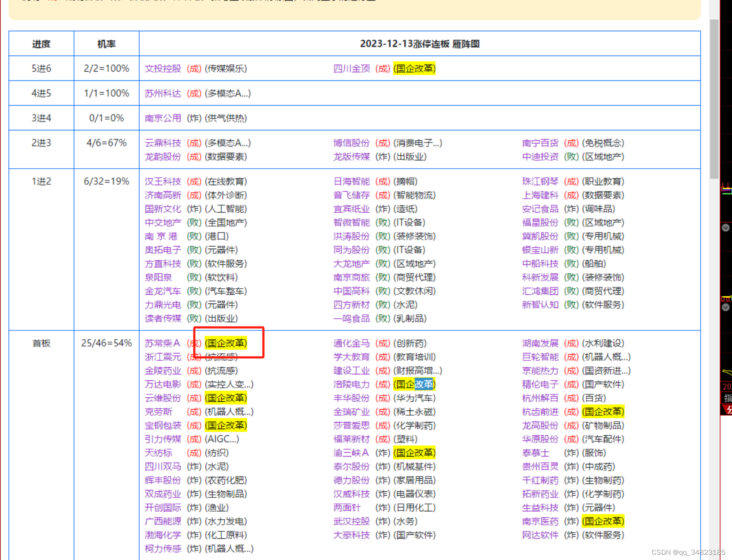Click 金龙汽车 stock link
This screenshot has height=560, width=732.
point(163,291)
